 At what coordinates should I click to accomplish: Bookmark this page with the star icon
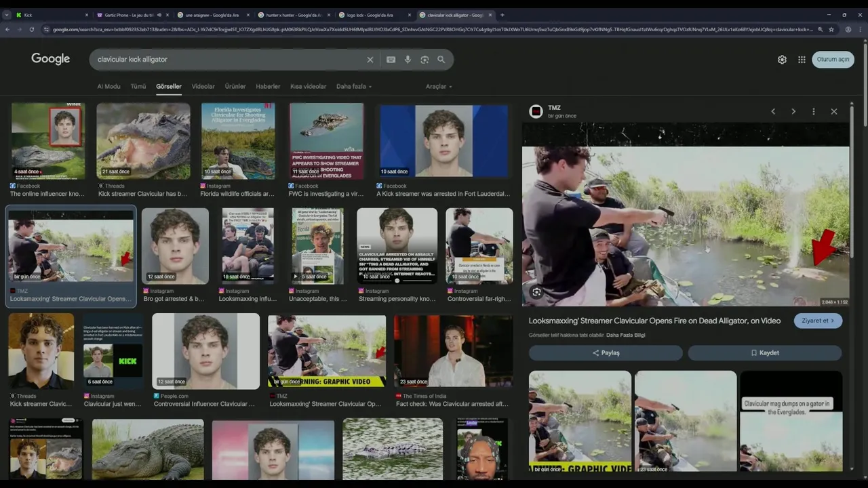[831, 29]
